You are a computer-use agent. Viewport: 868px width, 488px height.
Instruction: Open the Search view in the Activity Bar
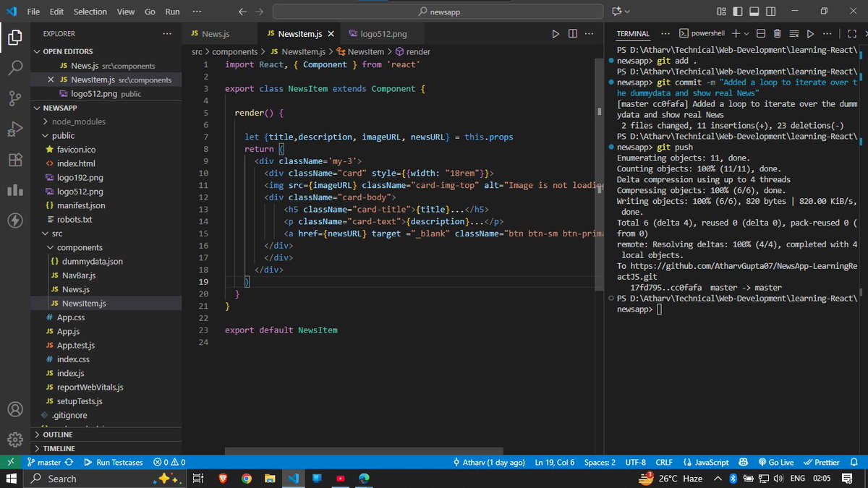click(15, 69)
